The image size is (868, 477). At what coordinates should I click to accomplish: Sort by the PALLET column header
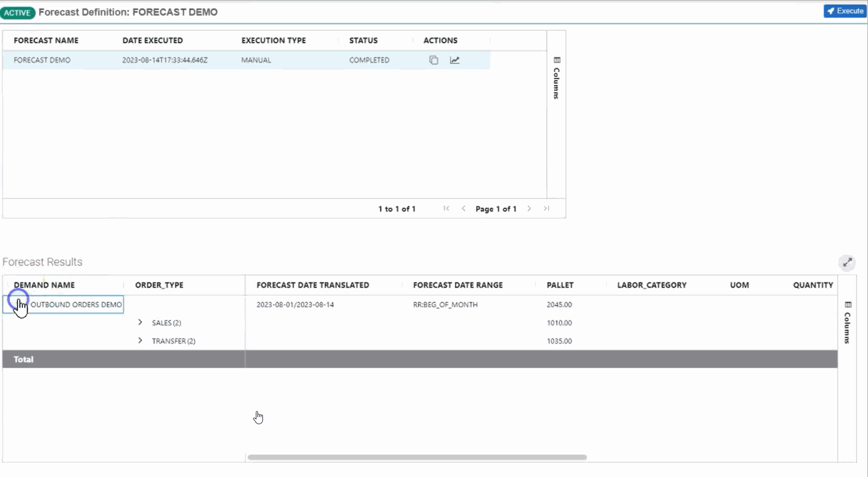point(560,285)
